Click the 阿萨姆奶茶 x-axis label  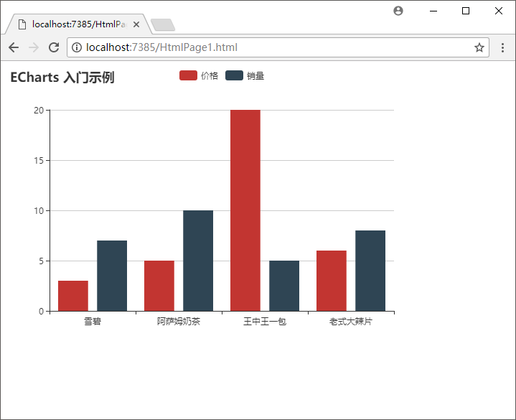pyautogui.click(x=179, y=321)
